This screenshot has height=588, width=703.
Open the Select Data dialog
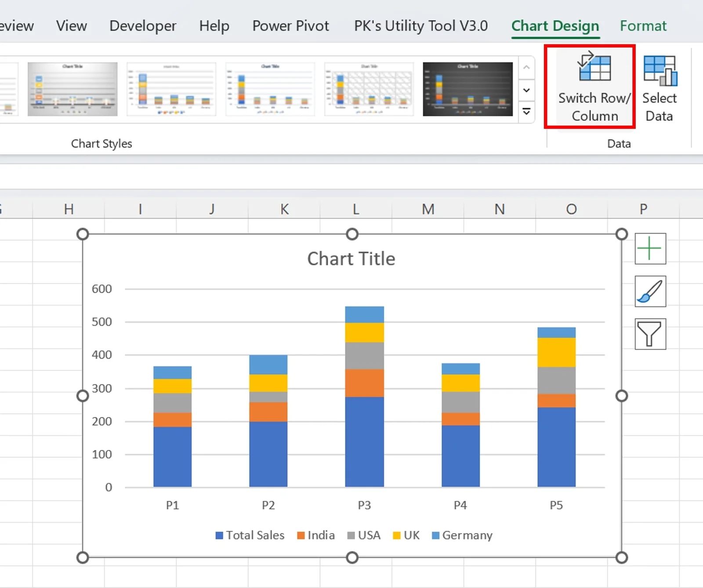[660, 88]
